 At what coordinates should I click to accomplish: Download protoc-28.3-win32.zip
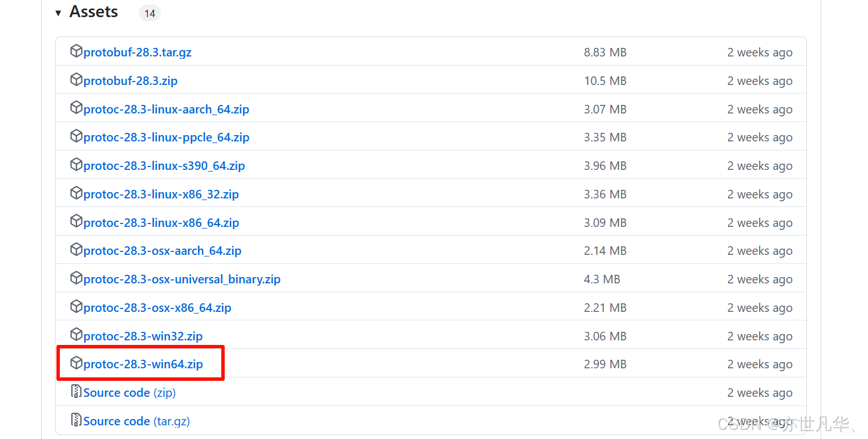tap(143, 336)
